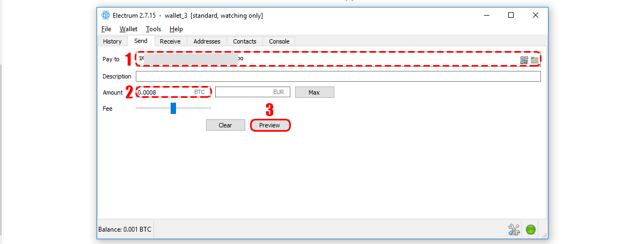Open preferences tools icon in status bar

coord(514,230)
